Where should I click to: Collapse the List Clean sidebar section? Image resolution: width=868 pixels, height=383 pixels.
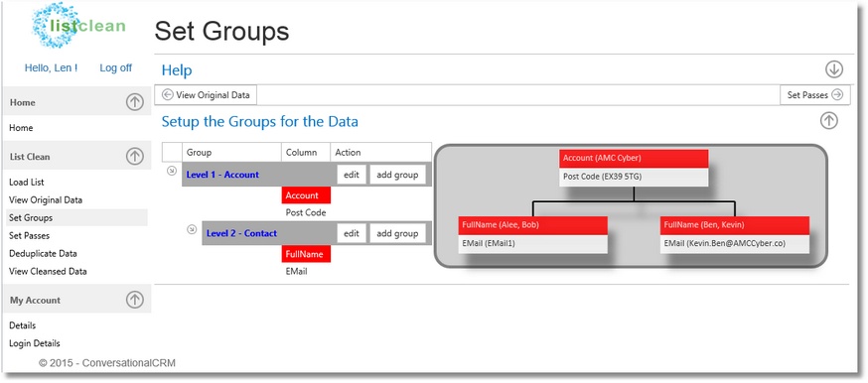[134, 157]
